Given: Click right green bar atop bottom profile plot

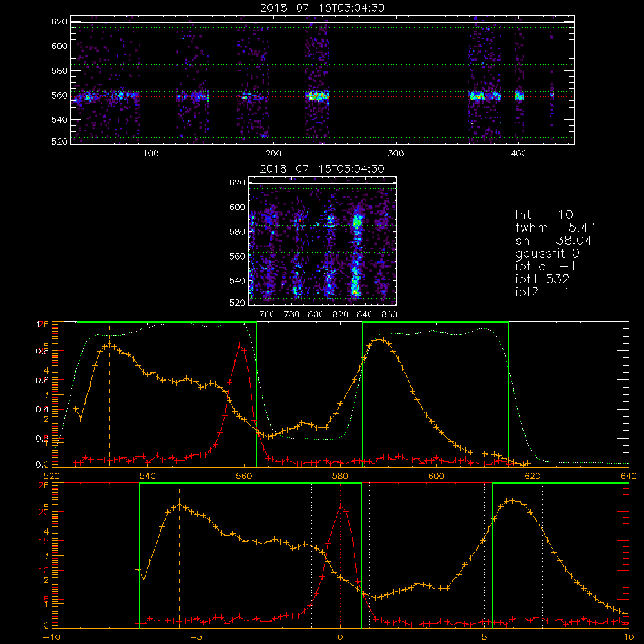Looking at the screenshot, I should [x=561, y=483].
